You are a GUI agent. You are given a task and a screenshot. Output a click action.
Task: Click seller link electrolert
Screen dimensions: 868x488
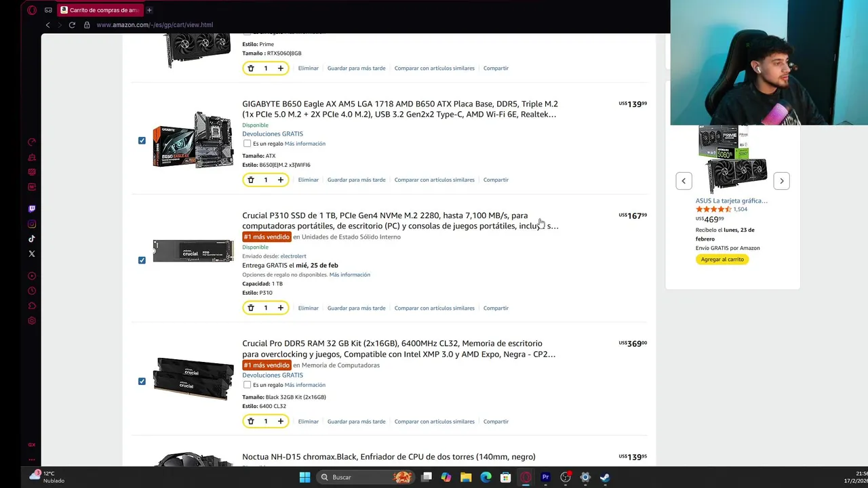[x=293, y=256]
